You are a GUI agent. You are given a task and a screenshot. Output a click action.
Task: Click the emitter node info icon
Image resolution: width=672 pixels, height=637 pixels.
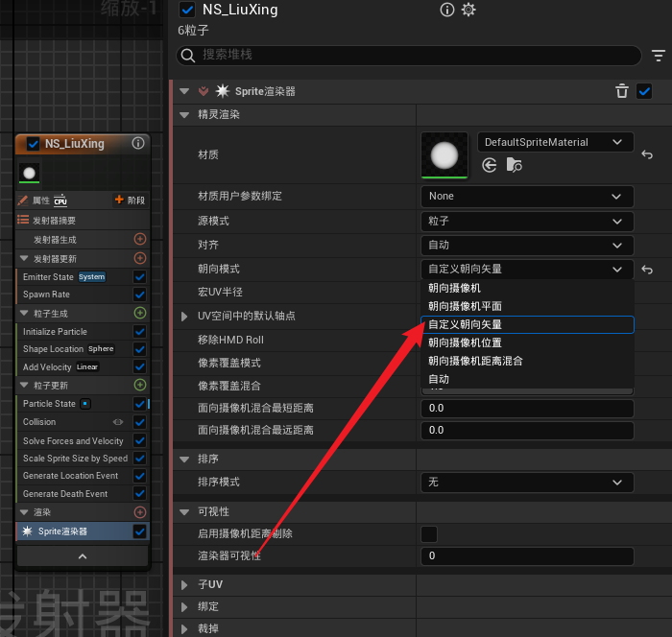pyautogui.click(x=138, y=143)
